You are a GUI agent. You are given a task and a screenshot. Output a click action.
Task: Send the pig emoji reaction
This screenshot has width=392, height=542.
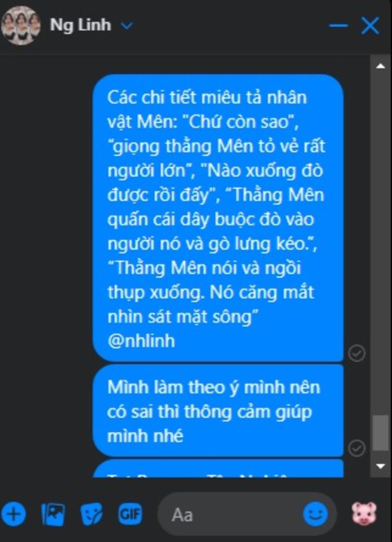tap(364, 513)
